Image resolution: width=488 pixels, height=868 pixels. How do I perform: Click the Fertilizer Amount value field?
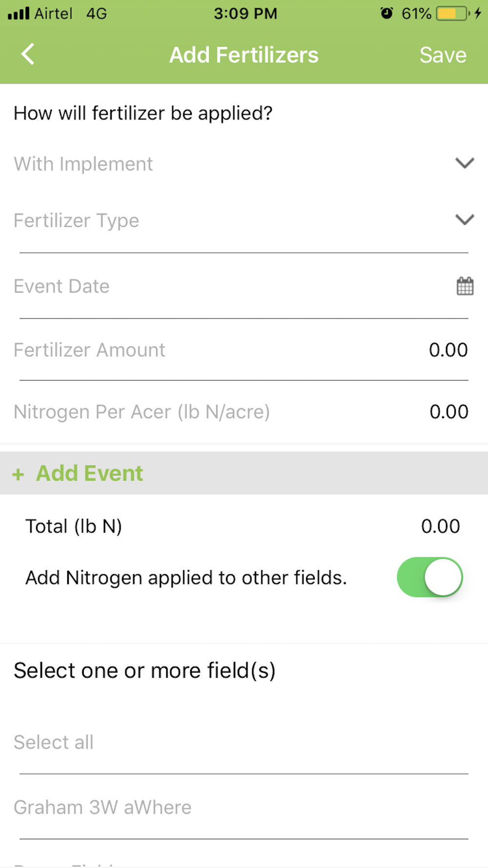(448, 350)
